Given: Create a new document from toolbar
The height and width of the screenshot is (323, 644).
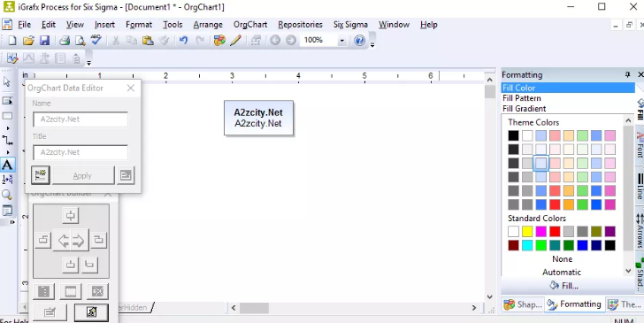Looking at the screenshot, I should (12, 41).
